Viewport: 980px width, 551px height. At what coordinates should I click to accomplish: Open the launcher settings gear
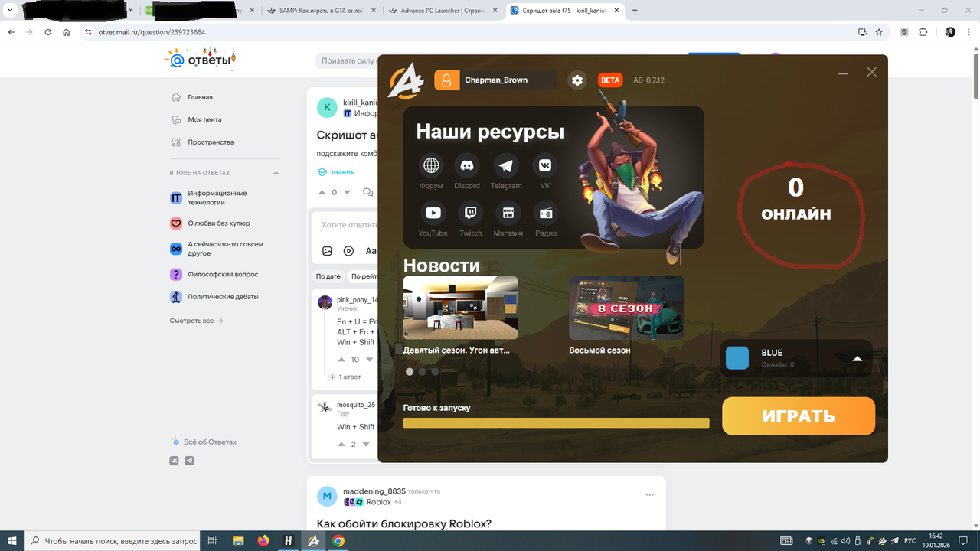(x=577, y=80)
